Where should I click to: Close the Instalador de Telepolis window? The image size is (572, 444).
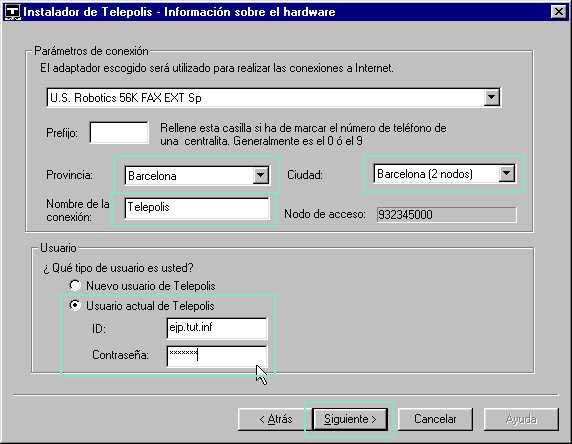point(559,12)
